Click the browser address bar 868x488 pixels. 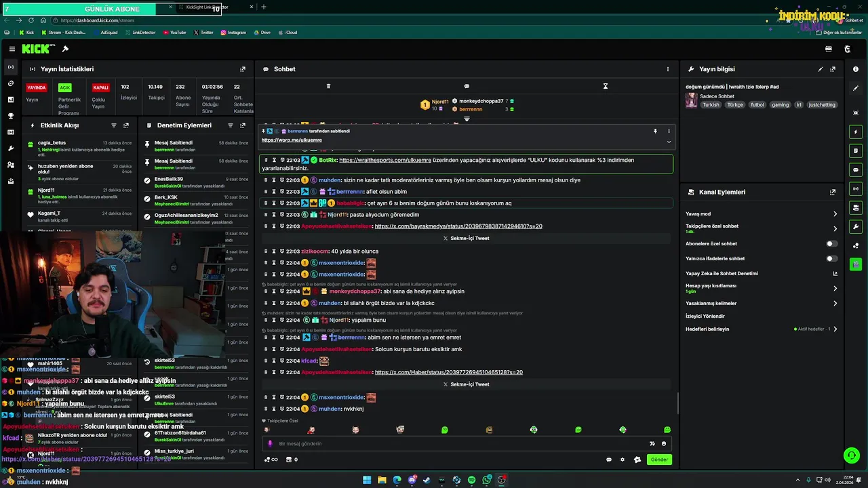(x=407, y=20)
